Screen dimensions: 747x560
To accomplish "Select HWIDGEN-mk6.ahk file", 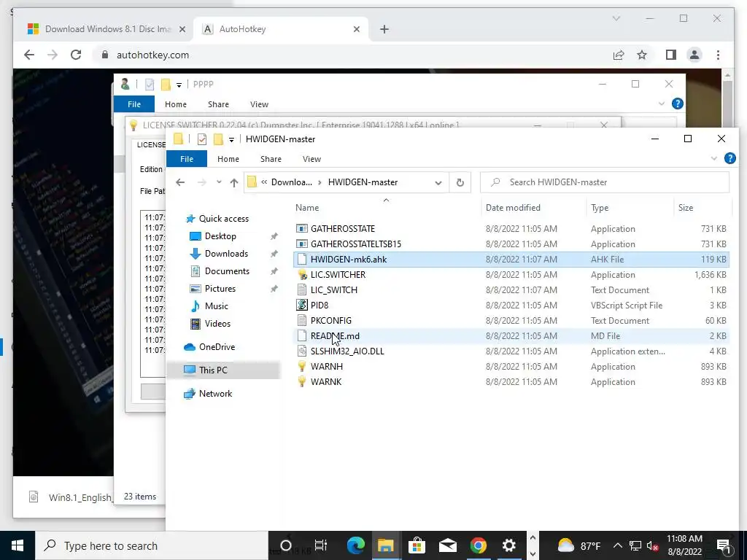I will click(x=511, y=259).
